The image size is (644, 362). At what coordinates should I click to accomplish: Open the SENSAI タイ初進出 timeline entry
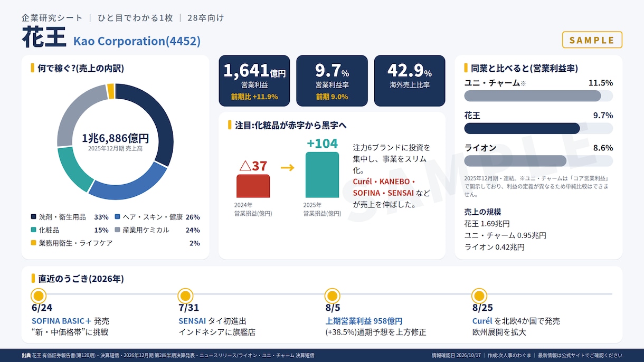pyautogui.click(x=212, y=321)
